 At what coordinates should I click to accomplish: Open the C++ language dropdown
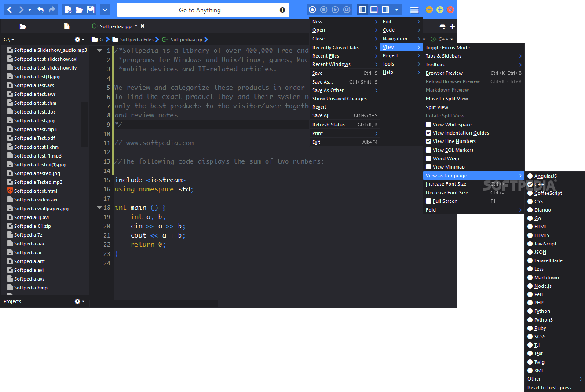tap(442, 39)
